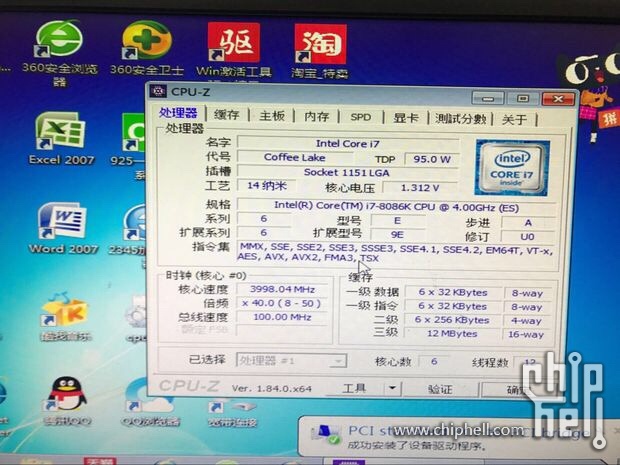Click the 12 MBytes level 3 cache value

pyautogui.click(x=452, y=333)
